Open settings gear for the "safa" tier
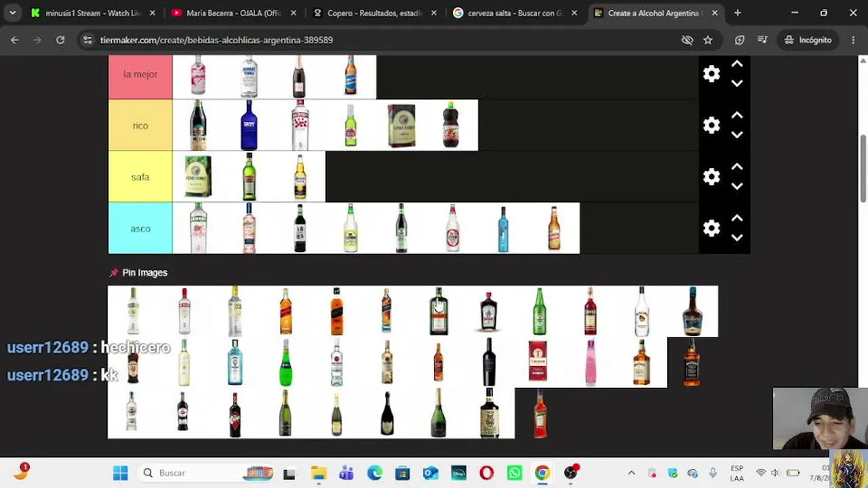The width and height of the screenshot is (868, 488). pos(711,177)
